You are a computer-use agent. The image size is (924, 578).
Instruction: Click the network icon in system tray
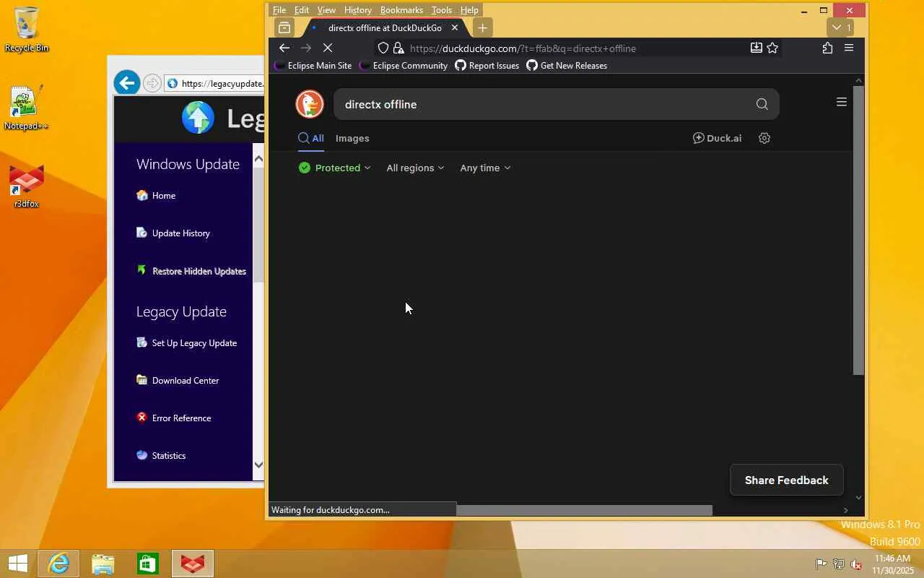pos(838,564)
